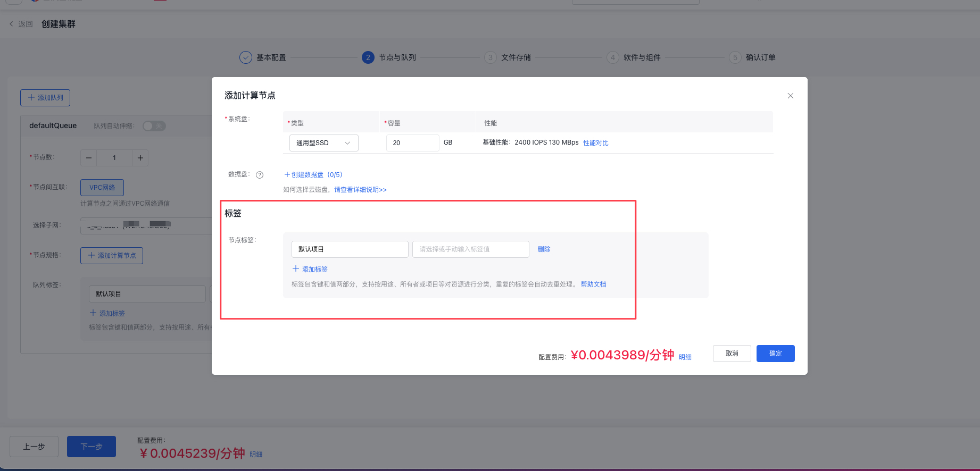Go back with the 返回 link
The width and height of the screenshot is (980, 471).
point(21,24)
